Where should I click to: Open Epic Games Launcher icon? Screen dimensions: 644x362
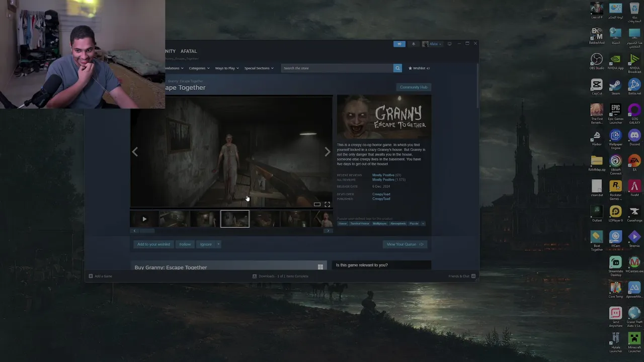[615, 114]
